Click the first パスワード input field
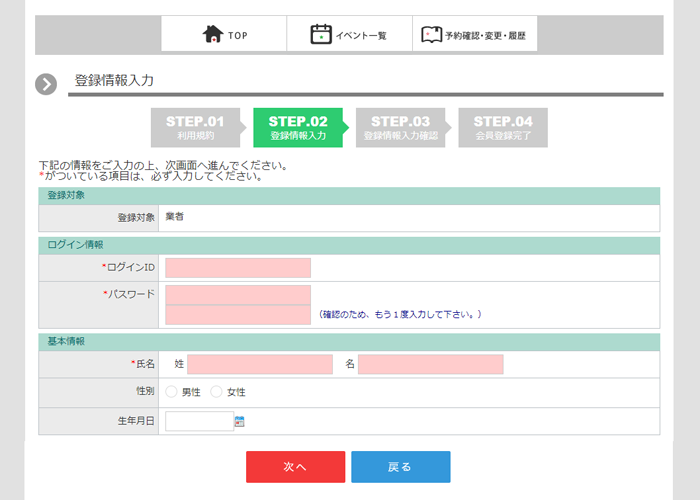This screenshot has width=700, height=500. pyautogui.click(x=238, y=294)
